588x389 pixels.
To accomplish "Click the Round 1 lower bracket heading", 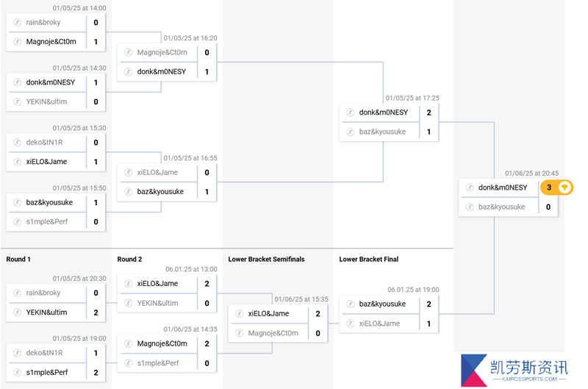I will click(18, 259).
